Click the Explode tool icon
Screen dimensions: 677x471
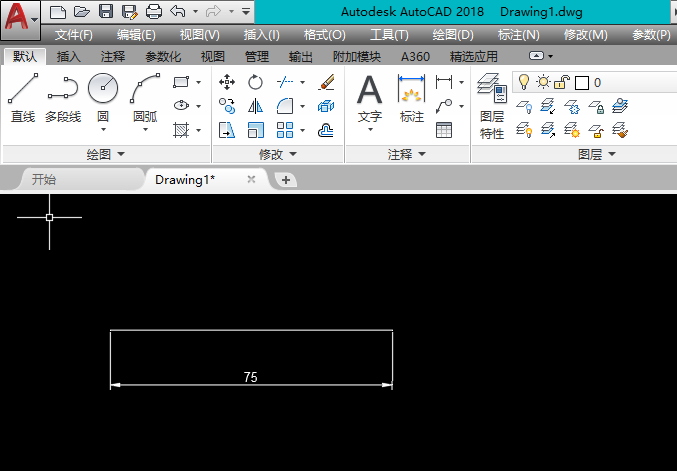click(326, 106)
